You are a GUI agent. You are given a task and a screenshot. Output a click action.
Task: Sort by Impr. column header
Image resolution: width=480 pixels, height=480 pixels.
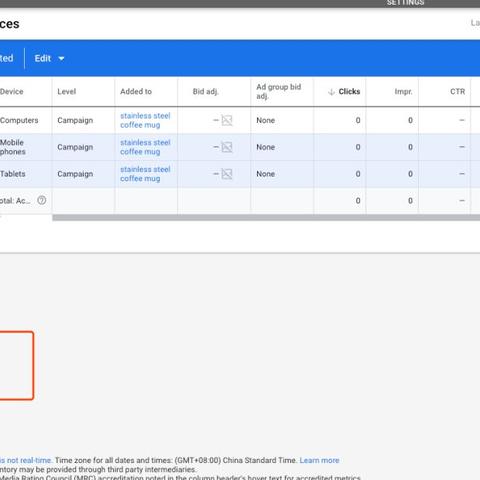pos(403,92)
